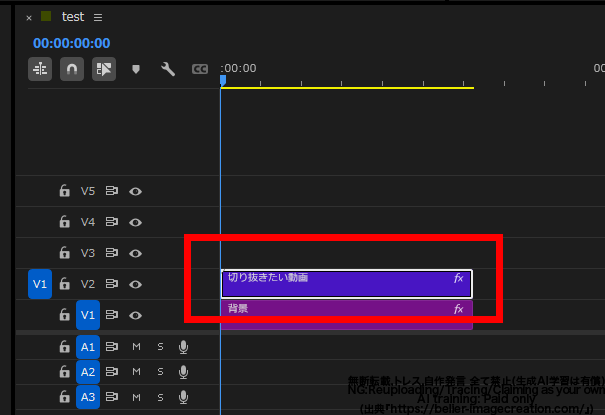Select the V5 track label
The height and width of the screenshot is (415, 605).
click(x=88, y=191)
